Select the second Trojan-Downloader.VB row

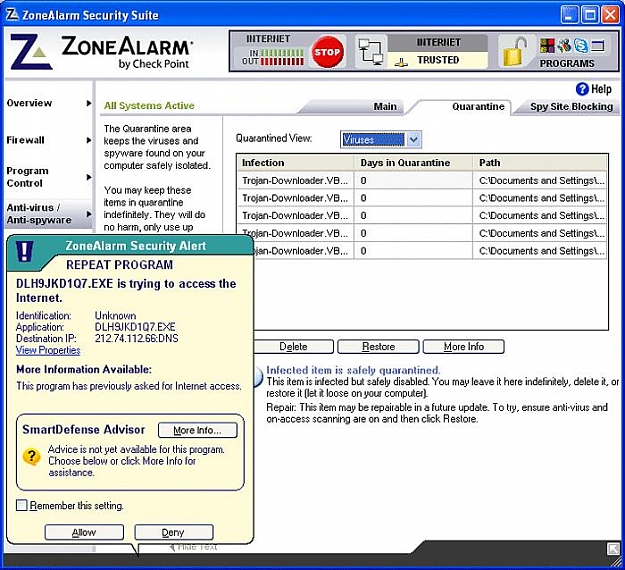pyautogui.click(x=422, y=198)
